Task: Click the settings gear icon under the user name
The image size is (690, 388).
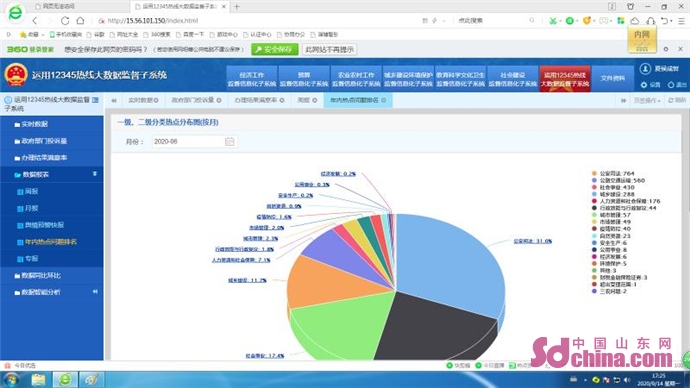Action: click(644, 84)
